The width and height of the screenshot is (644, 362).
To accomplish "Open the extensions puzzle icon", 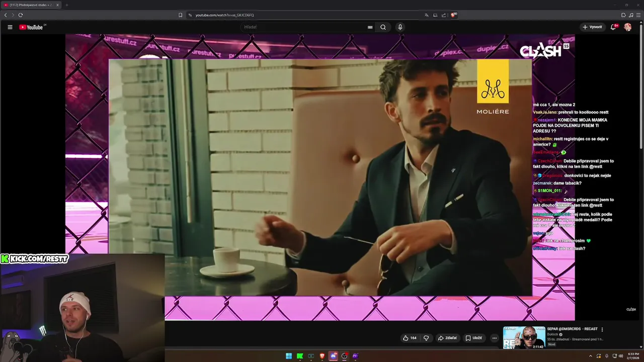I will (623, 15).
